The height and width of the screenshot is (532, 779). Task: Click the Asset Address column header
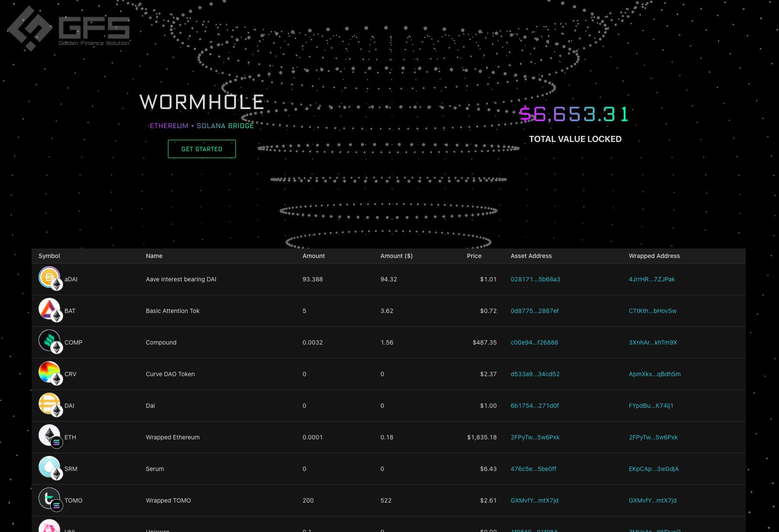tap(531, 256)
